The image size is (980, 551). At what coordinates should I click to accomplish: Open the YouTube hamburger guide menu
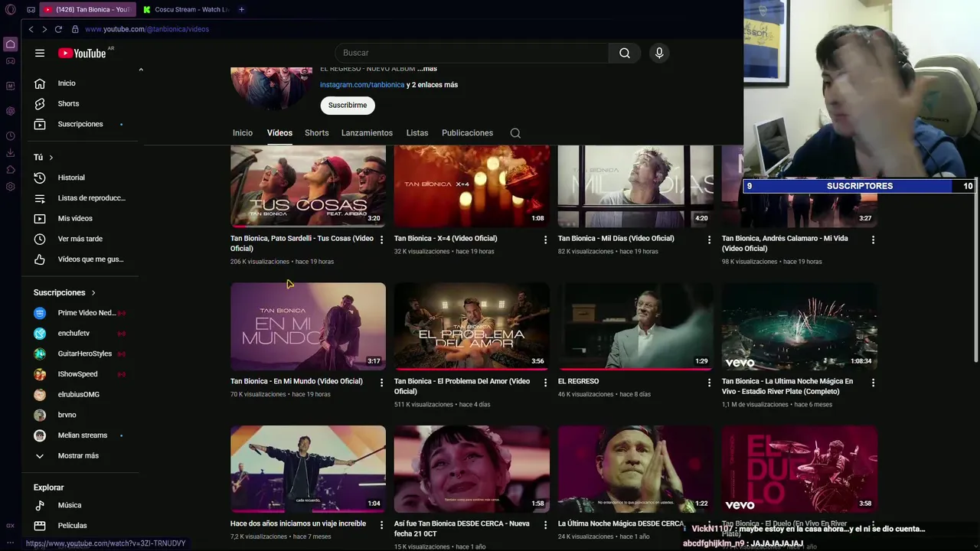click(40, 53)
